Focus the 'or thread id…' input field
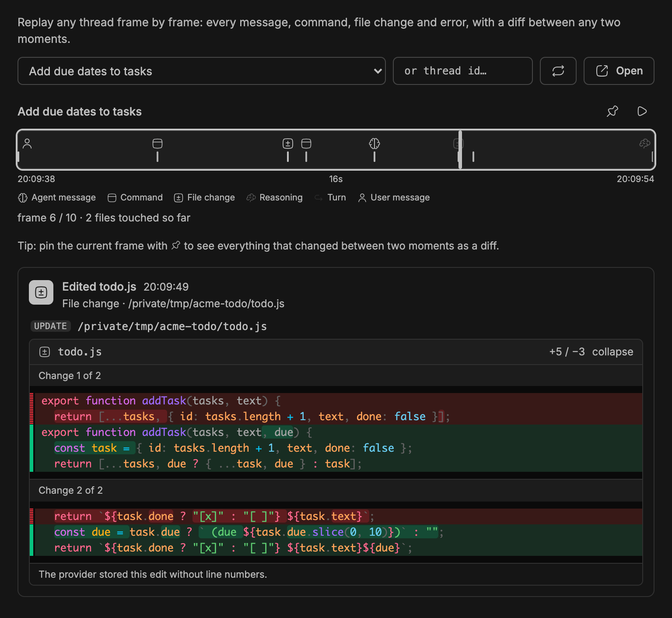 (462, 71)
